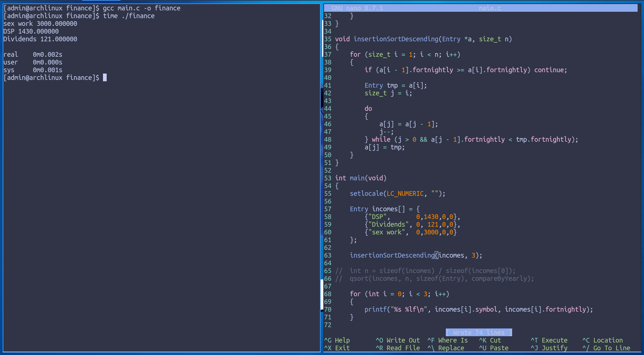Click the "do" keyword on line 44
Screen dimensions: 644x355
pyautogui.click(x=368, y=108)
